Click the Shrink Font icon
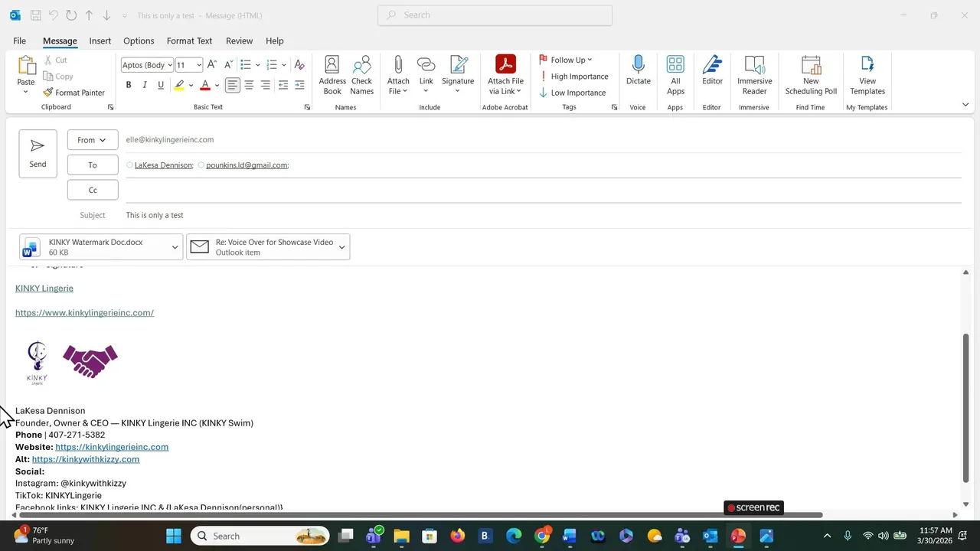The width and height of the screenshot is (980, 551). coord(227,65)
